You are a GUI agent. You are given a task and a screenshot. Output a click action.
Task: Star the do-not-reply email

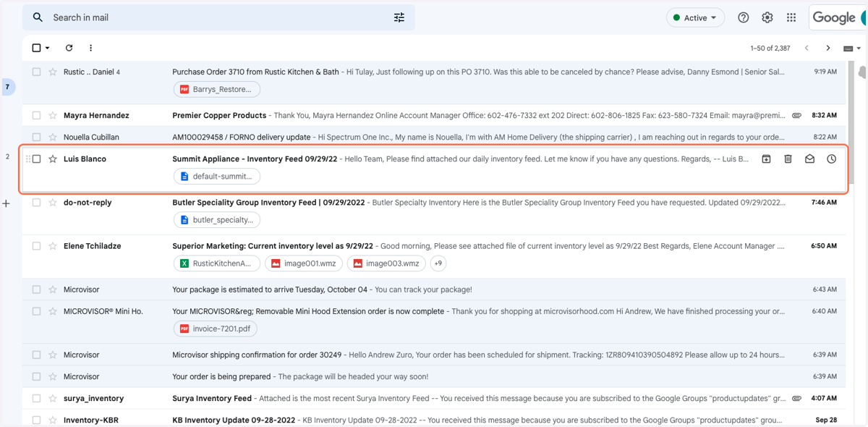[53, 203]
